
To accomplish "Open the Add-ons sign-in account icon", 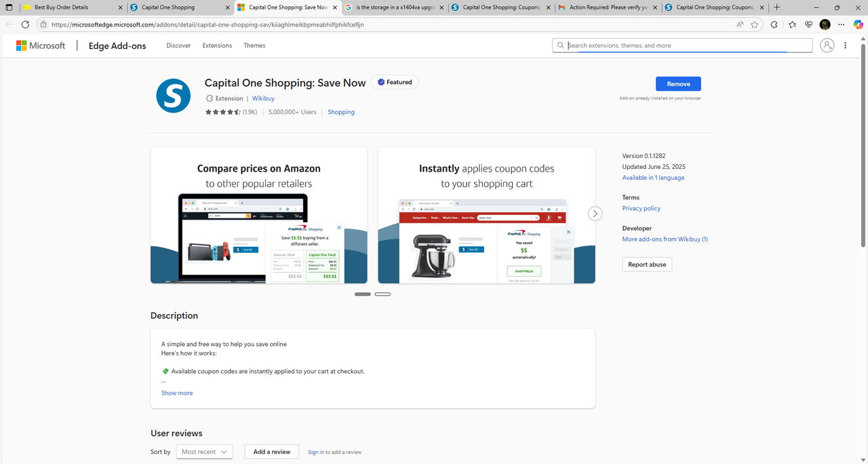I will click(x=827, y=45).
